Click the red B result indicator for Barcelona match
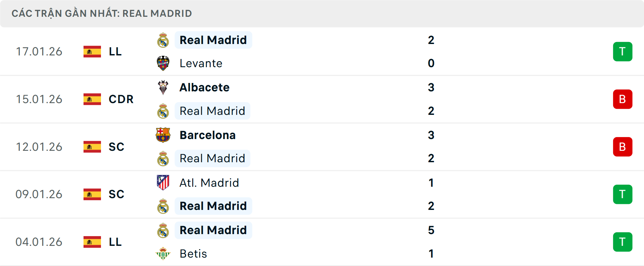Image resolution: width=644 pixels, height=266 pixels. point(623,147)
